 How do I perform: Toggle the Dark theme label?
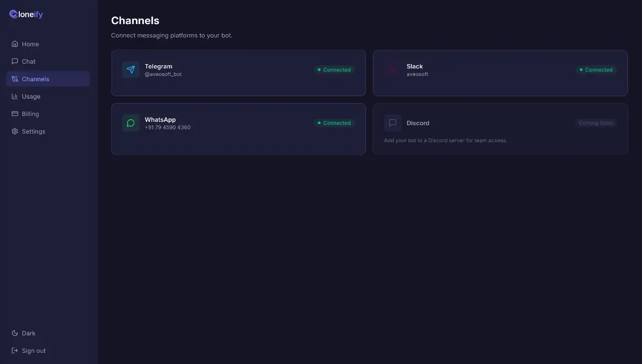coord(29,333)
